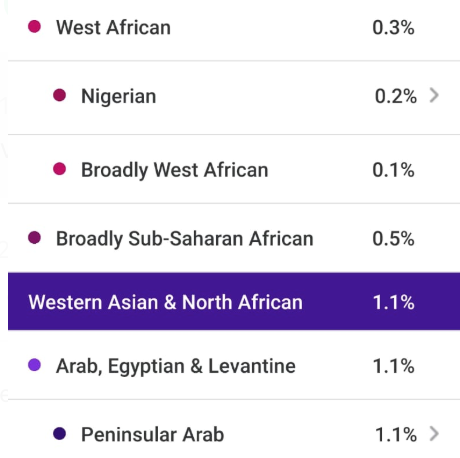The image size is (460, 458).
Task: Select the Broadly West African label
Action: [x=175, y=170]
